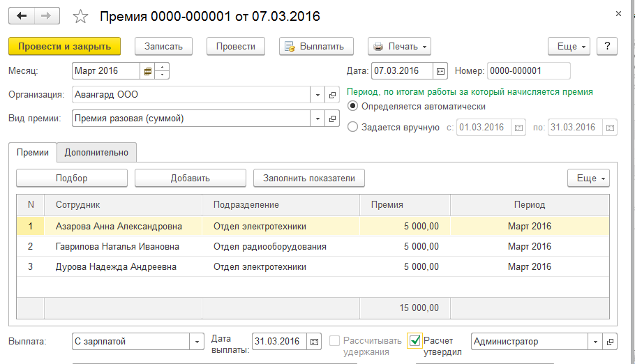Click the forward navigation arrow
The image size is (635, 364).
[x=46, y=16]
